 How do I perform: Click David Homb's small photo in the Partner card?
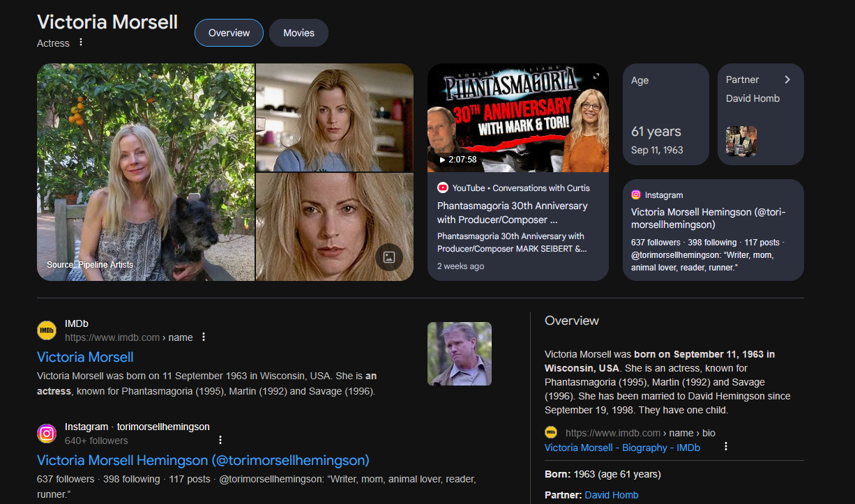(x=741, y=142)
